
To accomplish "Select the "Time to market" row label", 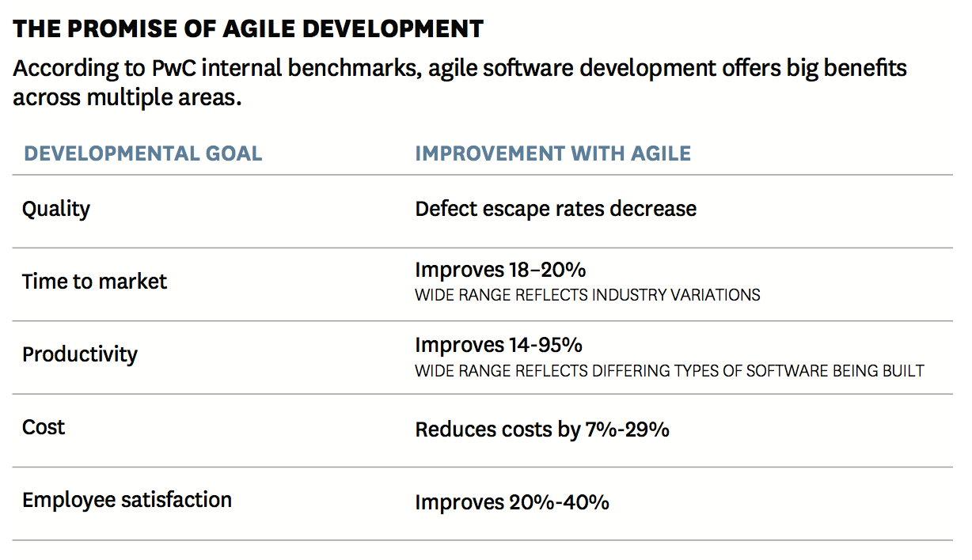I will coord(94,282).
